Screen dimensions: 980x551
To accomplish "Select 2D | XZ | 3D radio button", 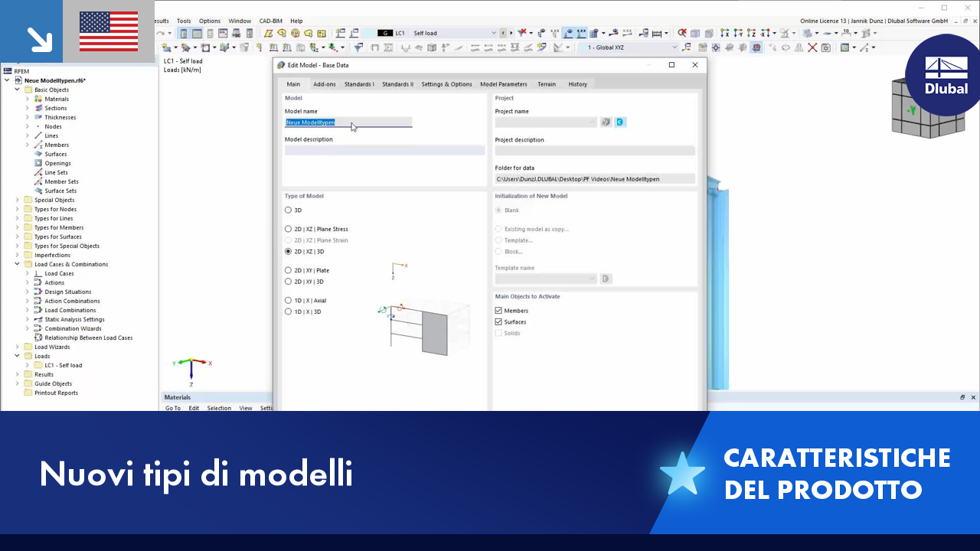I will tap(288, 251).
